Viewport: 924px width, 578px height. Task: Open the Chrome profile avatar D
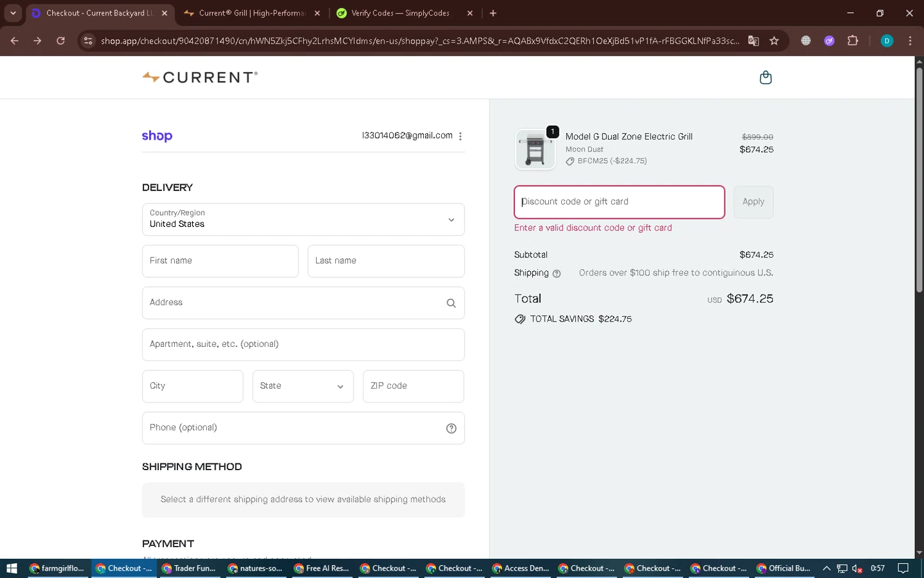[x=886, y=41]
